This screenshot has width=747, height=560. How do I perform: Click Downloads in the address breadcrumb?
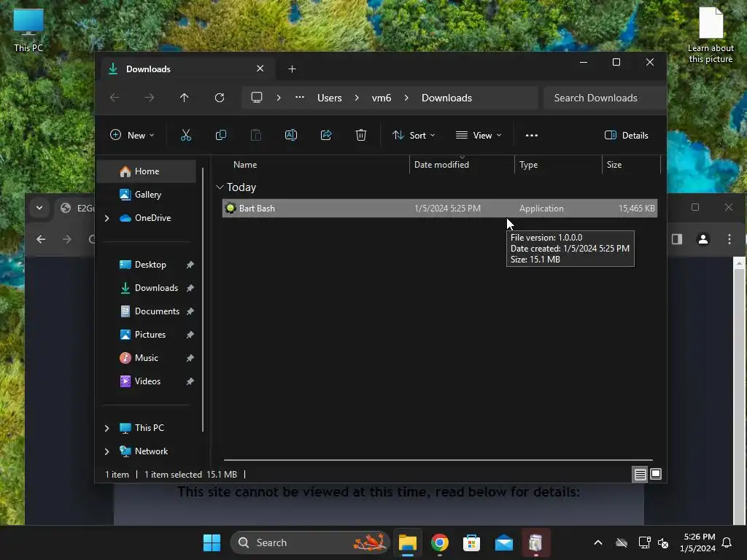coord(447,98)
